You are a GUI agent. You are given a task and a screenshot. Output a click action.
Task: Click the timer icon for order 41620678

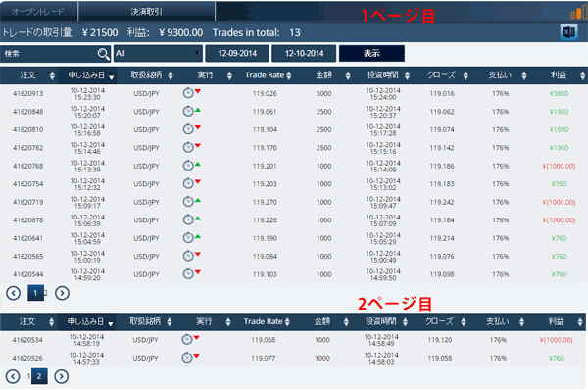(x=188, y=219)
